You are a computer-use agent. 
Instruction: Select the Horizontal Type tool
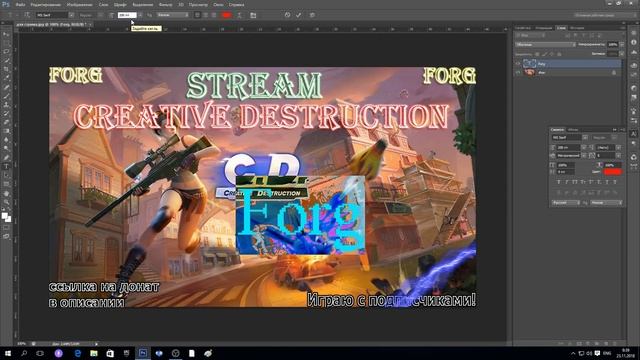point(6,167)
